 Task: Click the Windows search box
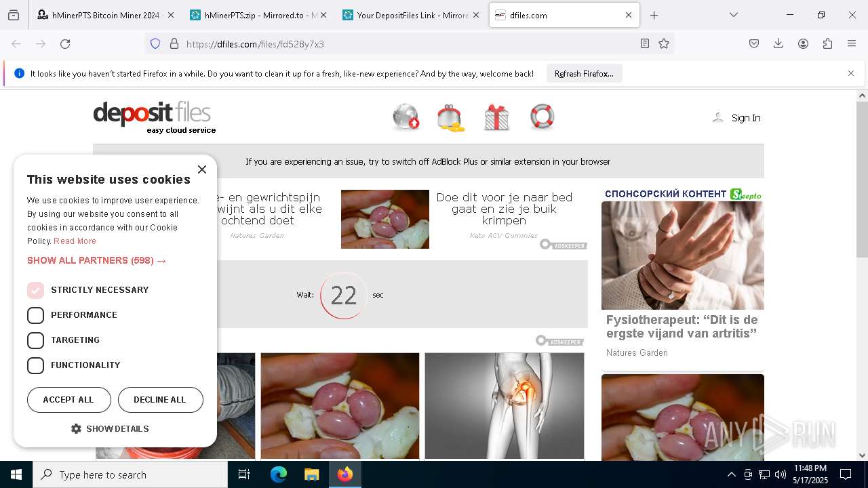(130, 474)
